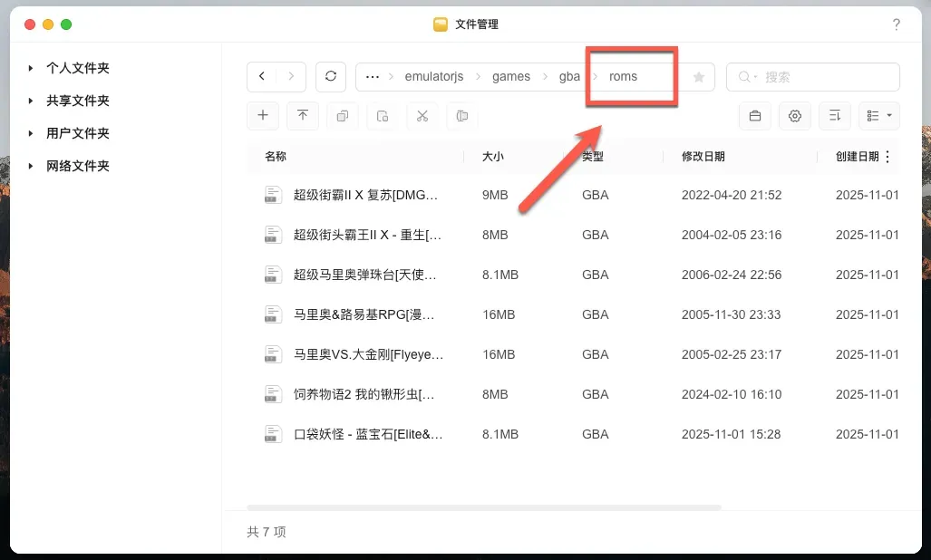931x560 pixels.
Task: Click the emulatorjs breadcrumb segment
Action: (434, 77)
